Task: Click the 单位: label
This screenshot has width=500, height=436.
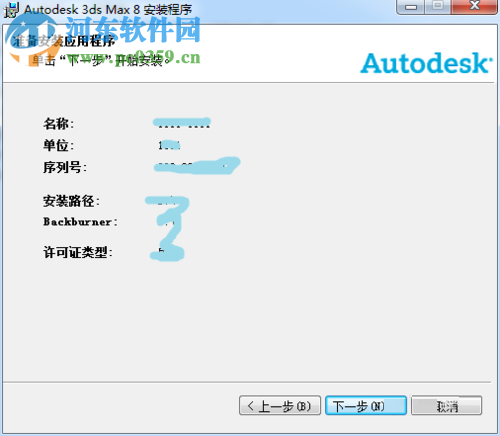Action: 59,145
